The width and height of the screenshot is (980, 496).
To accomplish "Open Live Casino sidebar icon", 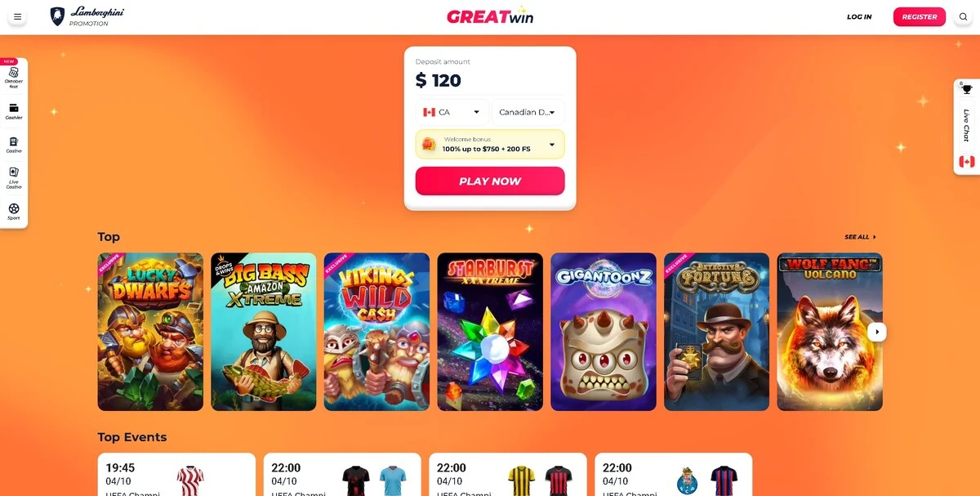I will [x=14, y=178].
